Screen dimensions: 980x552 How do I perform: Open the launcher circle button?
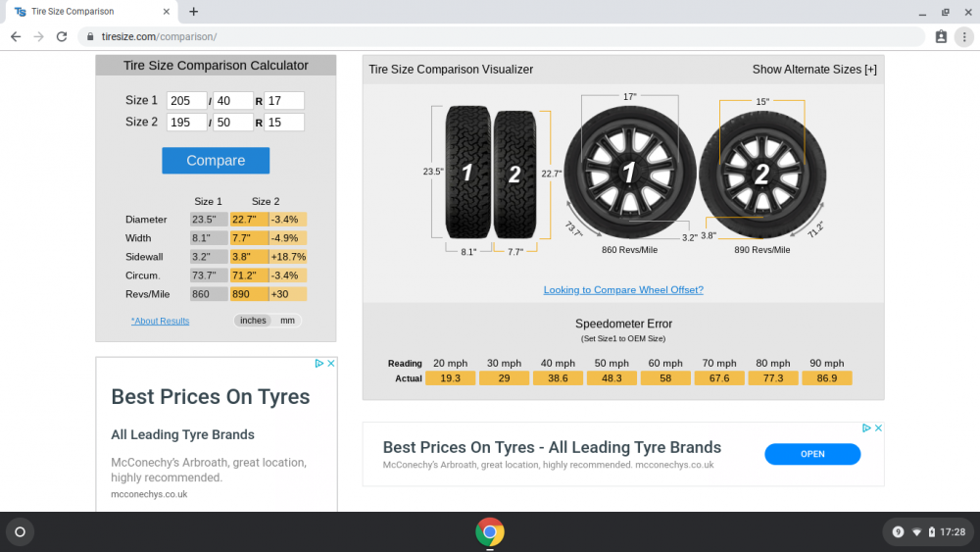(x=20, y=532)
